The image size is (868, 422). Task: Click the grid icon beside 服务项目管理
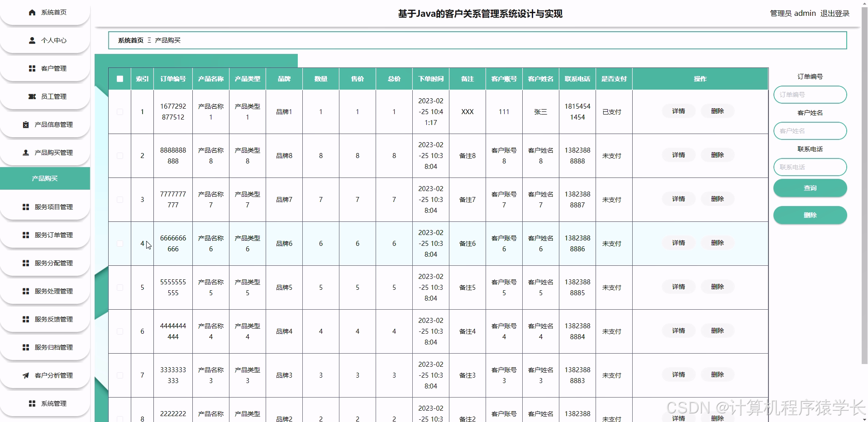tap(26, 207)
